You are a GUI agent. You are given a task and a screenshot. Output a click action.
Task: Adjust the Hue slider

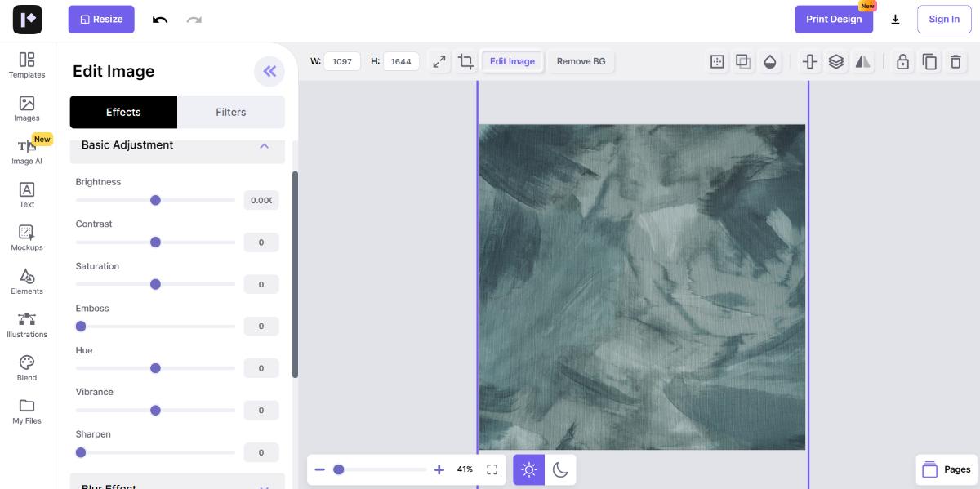tap(155, 368)
